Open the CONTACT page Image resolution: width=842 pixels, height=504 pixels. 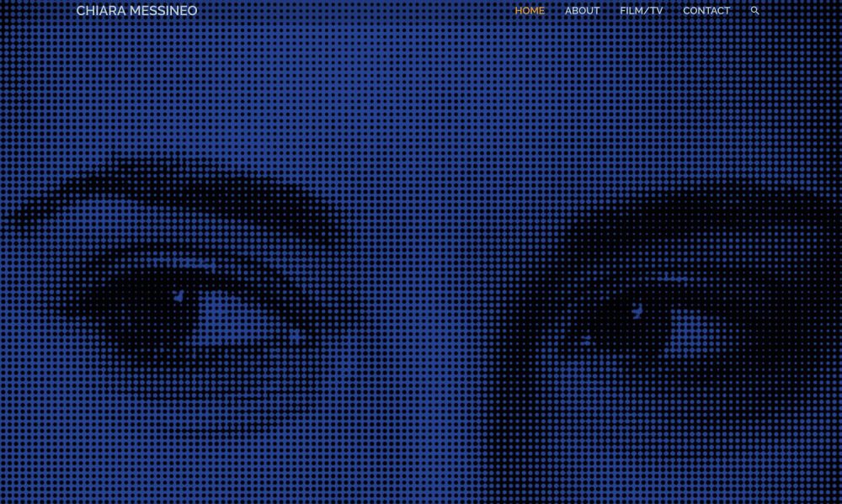point(706,11)
